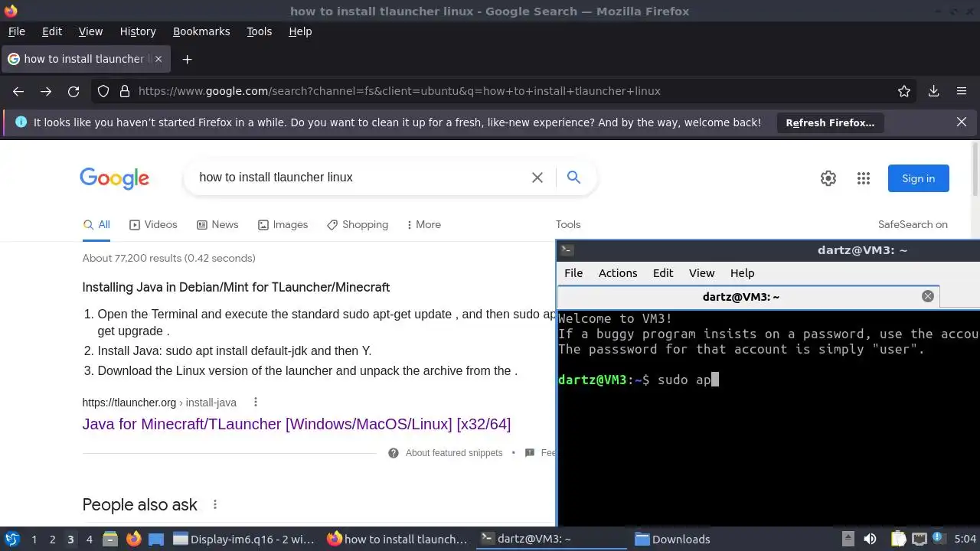Click the Refresh Firefox… button
This screenshot has width=980, height=551.
pyautogui.click(x=830, y=122)
